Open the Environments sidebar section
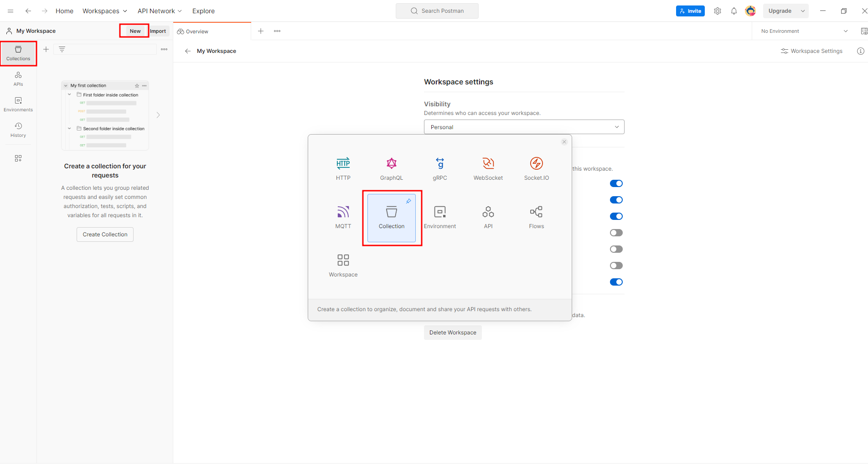868x464 pixels. 18,104
